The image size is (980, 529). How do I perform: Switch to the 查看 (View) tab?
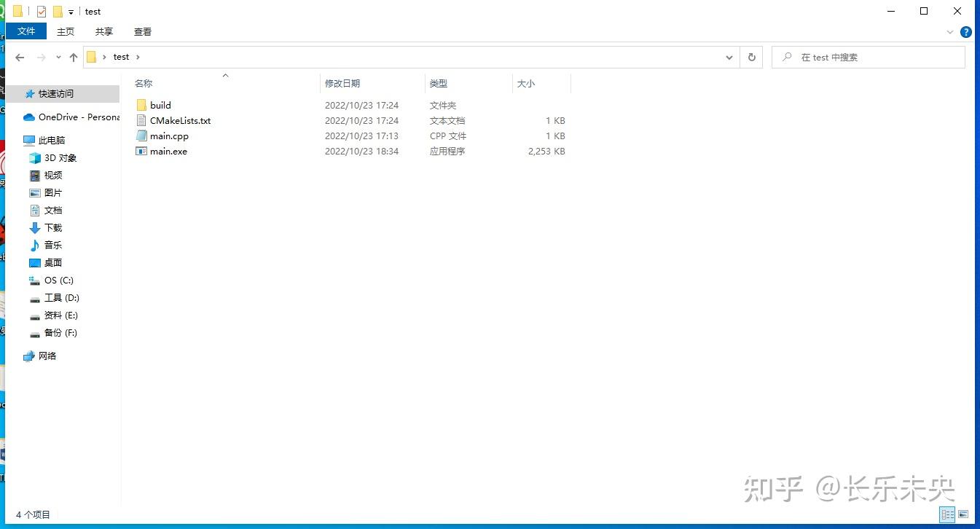tap(142, 31)
